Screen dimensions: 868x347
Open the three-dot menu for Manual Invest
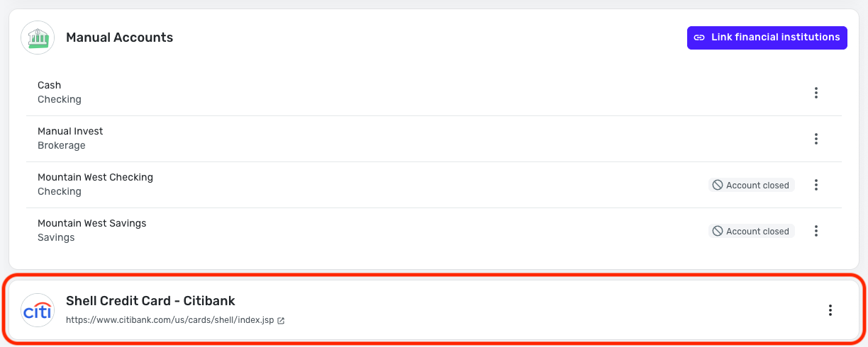[x=816, y=139]
